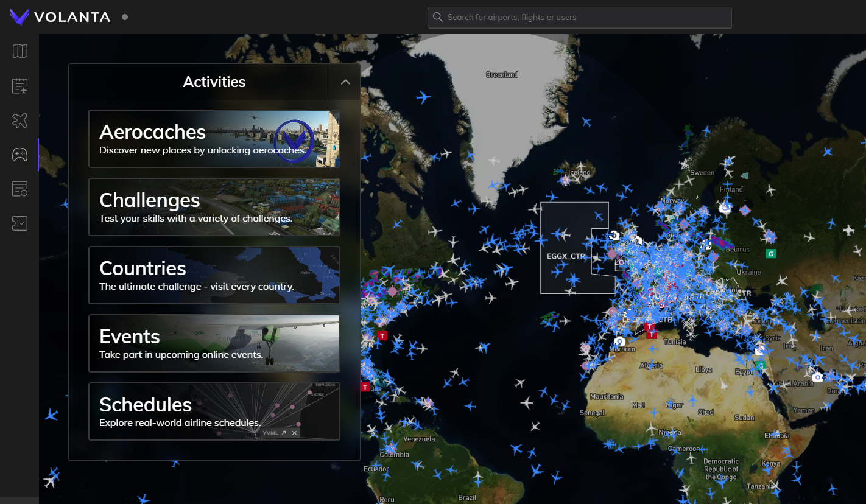
Task: Open the Events activity card
Action: coord(214,343)
